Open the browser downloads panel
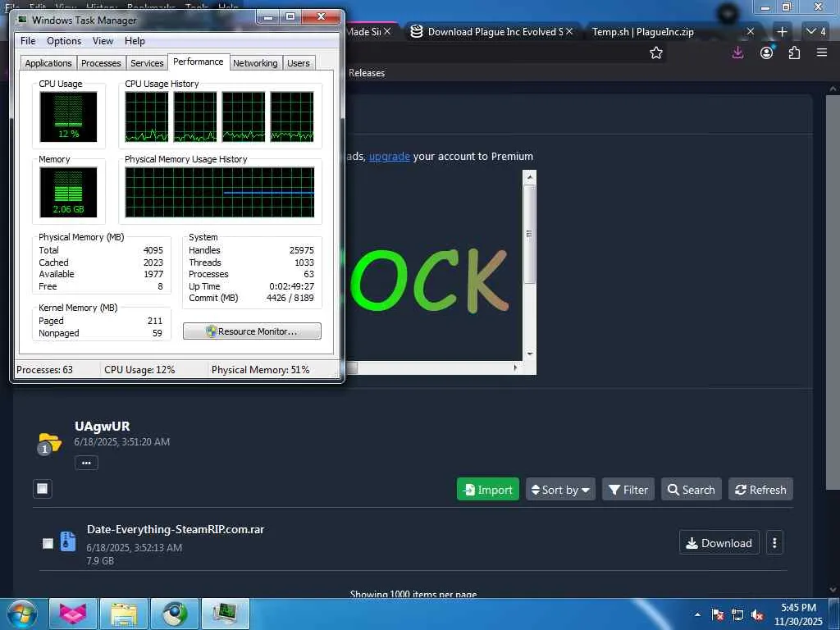The image size is (840, 630). [737, 52]
